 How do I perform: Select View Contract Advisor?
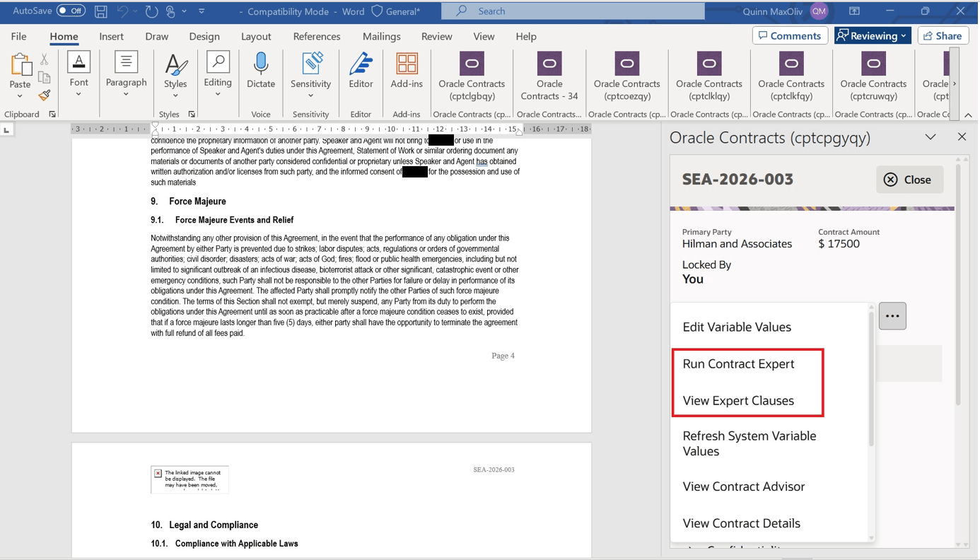tap(744, 486)
